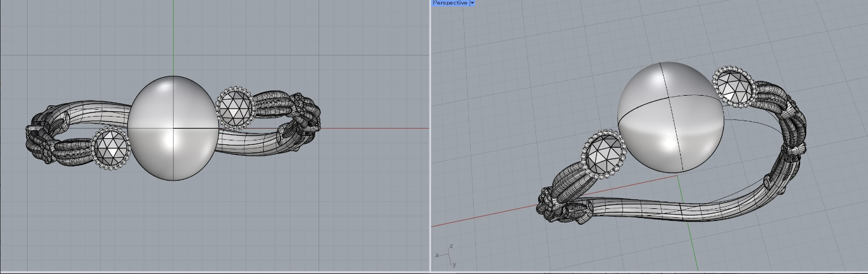
Task: Select the faceted gem lower-left of the pearl in the left viewport
Action: pos(111,148)
